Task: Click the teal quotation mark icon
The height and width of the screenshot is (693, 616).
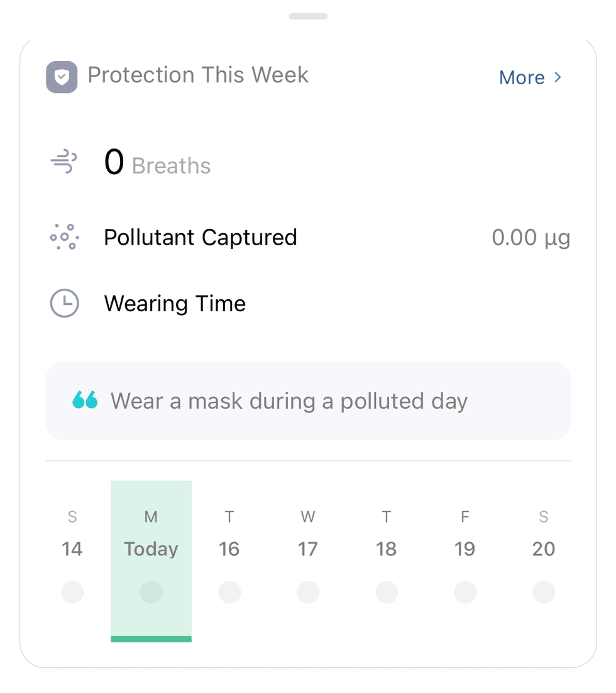Action: pyautogui.click(x=85, y=400)
